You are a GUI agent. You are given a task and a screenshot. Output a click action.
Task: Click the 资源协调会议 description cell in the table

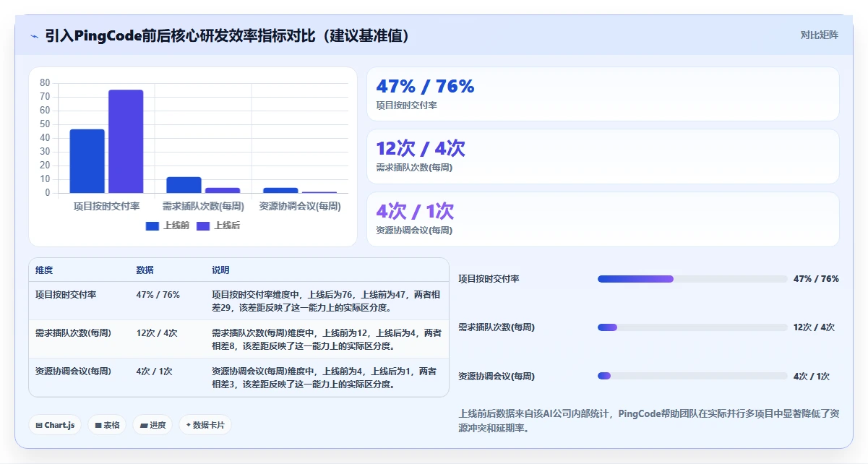326,378
